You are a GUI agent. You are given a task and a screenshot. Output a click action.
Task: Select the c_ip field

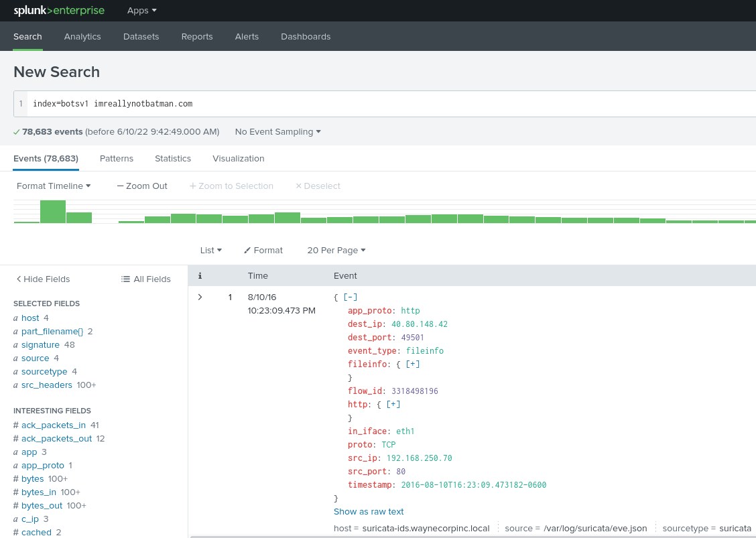click(x=30, y=519)
